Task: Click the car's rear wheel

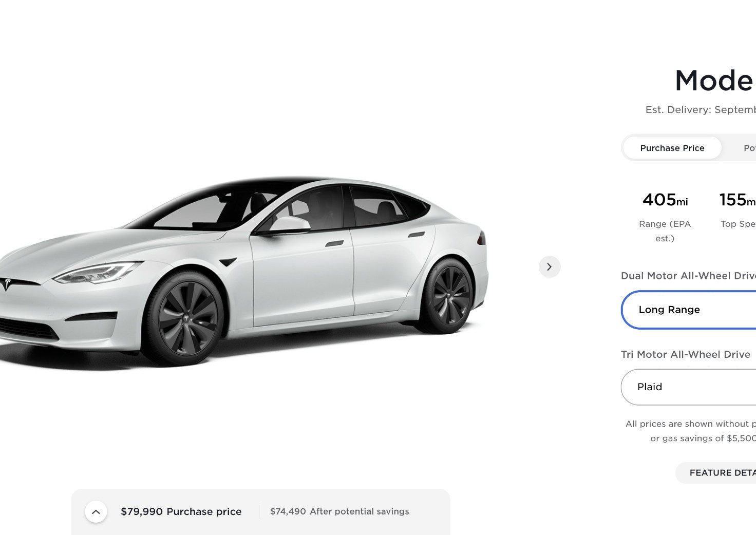Action: (x=448, y=296)
